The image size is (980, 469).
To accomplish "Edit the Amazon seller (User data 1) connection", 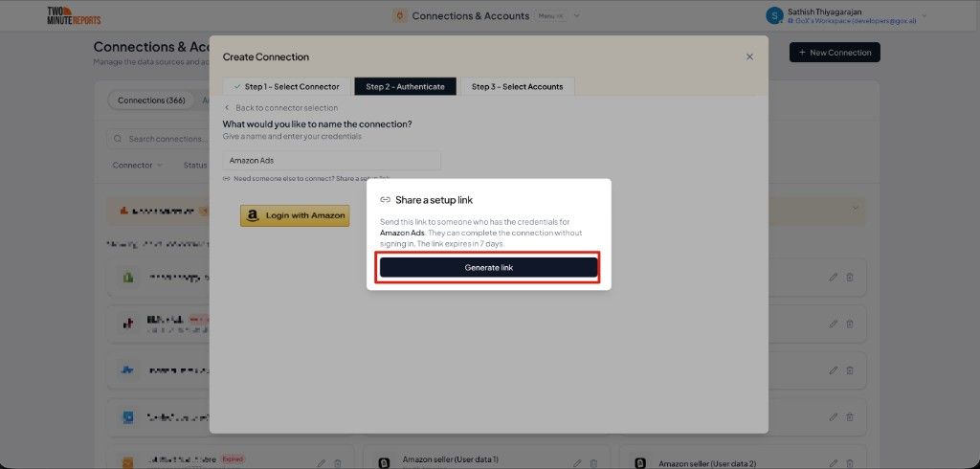I will coord(577,463).
